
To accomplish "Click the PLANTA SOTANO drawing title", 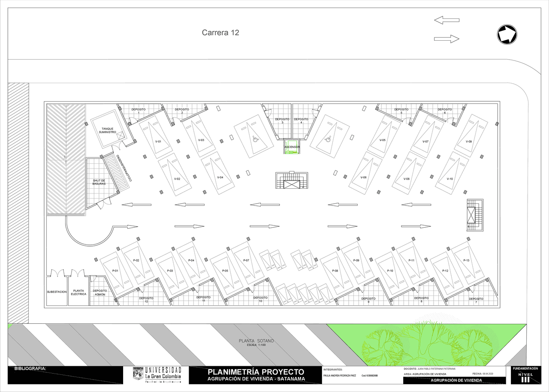I will coord(256,341).
